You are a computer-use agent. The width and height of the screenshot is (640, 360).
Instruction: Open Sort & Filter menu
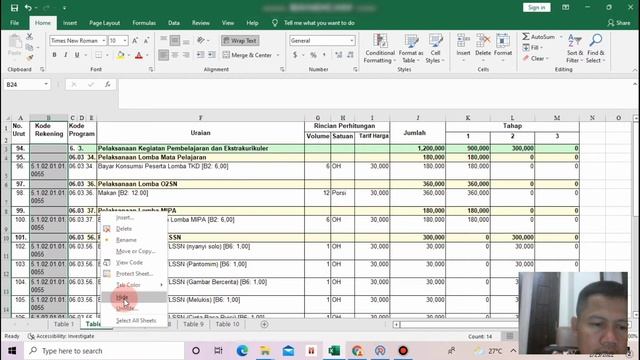click(x=575, y=49)
